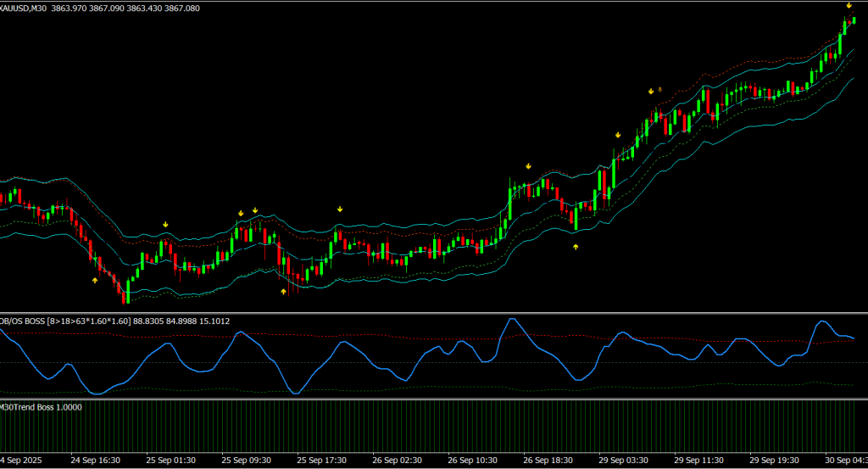Click the leftmost yellow up arrow signal
868x469 pixels.
pyautogui.click(x=95, y=279)
